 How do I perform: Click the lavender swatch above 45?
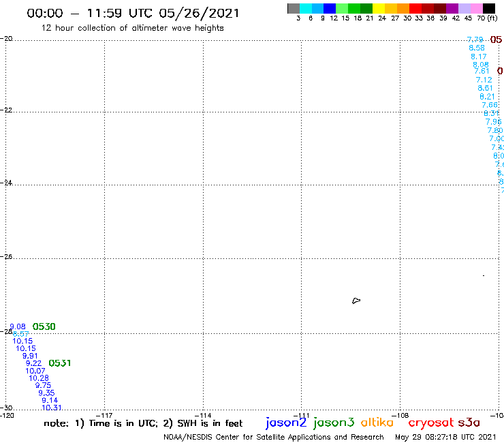(464, 8)
